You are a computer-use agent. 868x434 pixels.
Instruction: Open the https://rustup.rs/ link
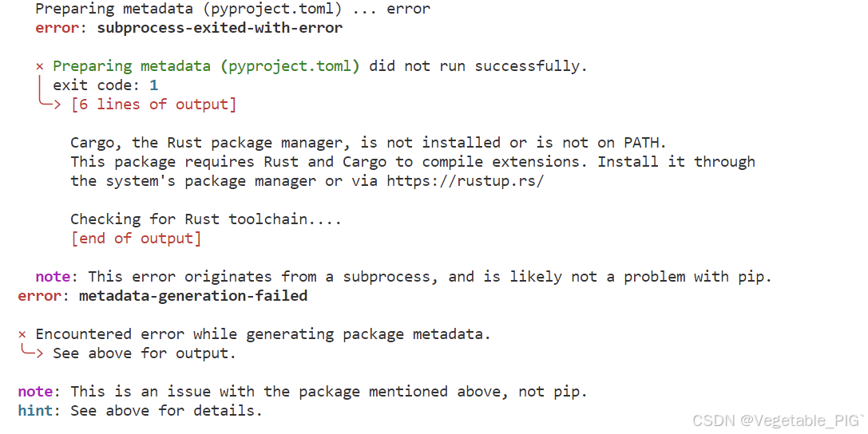coord(466,181)
